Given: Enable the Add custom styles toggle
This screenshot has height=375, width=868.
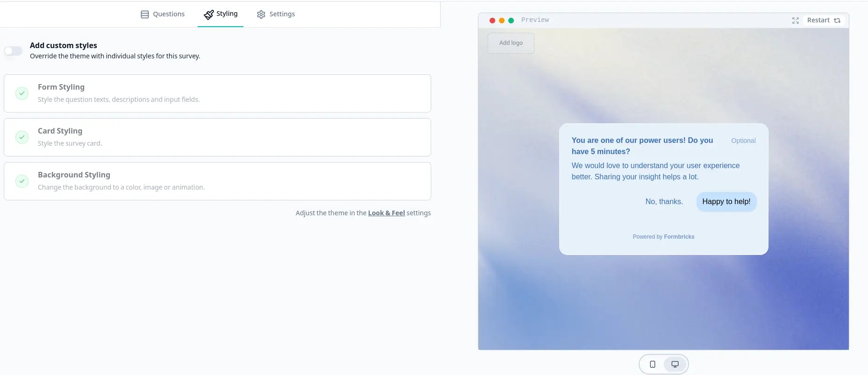Looking at the screenshot, I should (13, 51).
